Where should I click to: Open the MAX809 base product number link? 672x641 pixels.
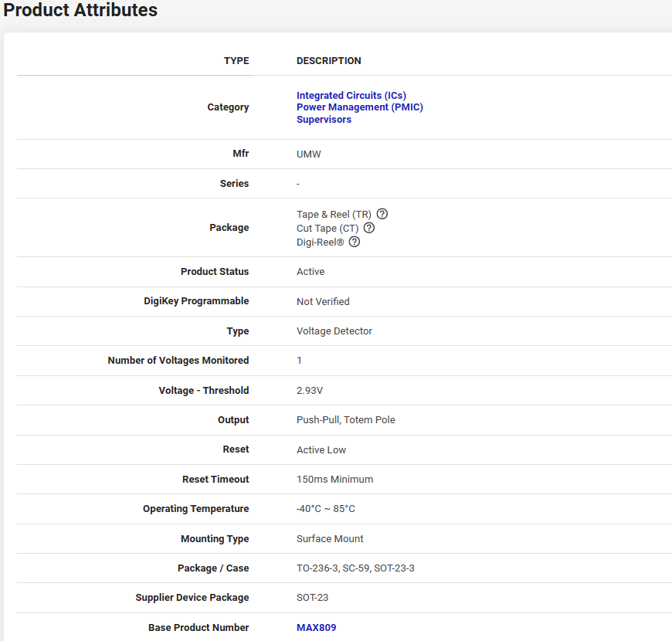point(317,628)
